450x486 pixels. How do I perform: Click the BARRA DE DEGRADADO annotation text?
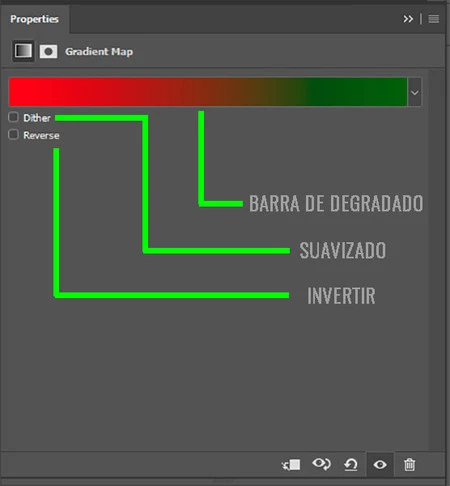pyautogui.click(x=336, y=203)
